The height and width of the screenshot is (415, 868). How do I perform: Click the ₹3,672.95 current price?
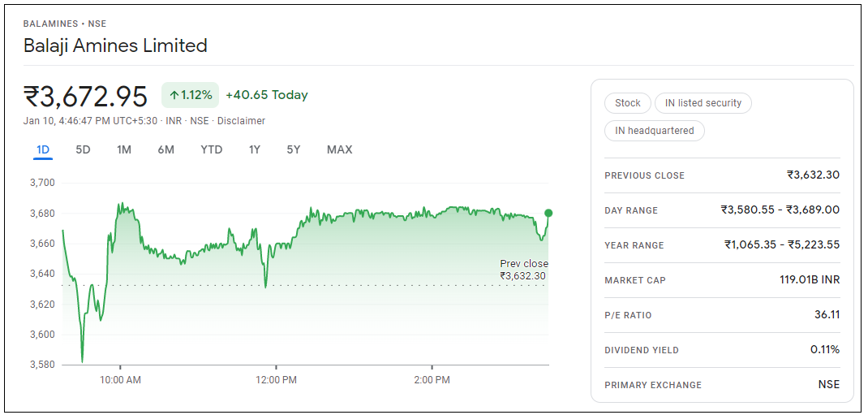tap(86, 97)
